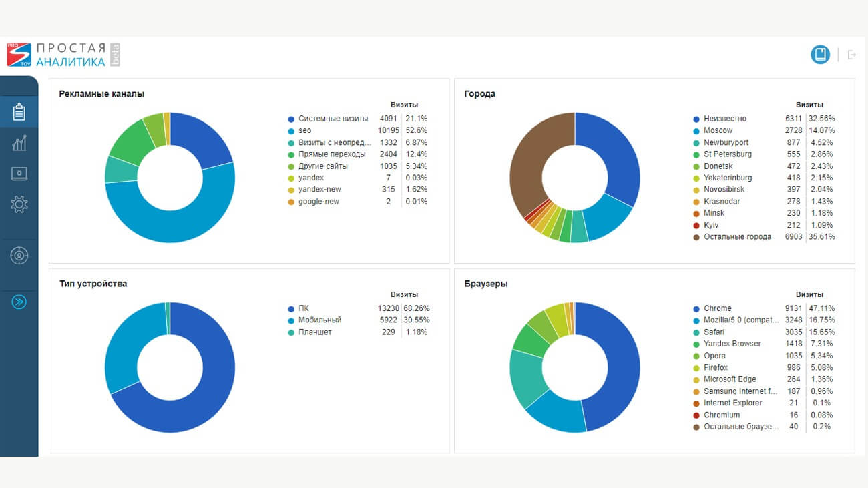The image size is (868, 488).
Task: Open the blue book help icon
Action: (x=820, y=55)
